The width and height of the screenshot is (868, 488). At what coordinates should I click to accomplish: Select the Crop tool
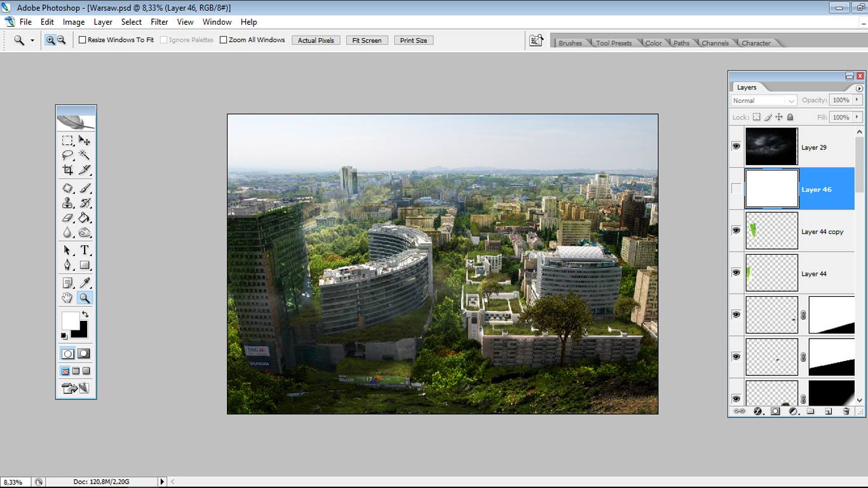(67, 170)
